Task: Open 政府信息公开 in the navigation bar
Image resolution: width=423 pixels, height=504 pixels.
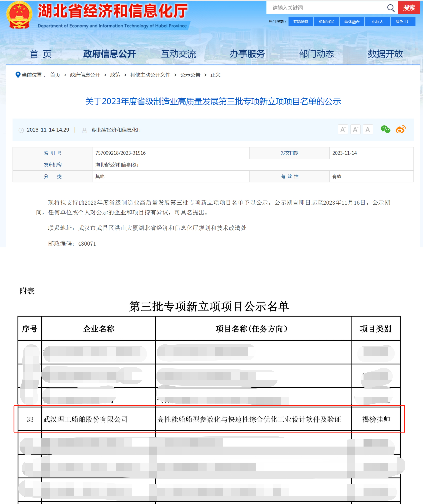Action: point(109,54)
